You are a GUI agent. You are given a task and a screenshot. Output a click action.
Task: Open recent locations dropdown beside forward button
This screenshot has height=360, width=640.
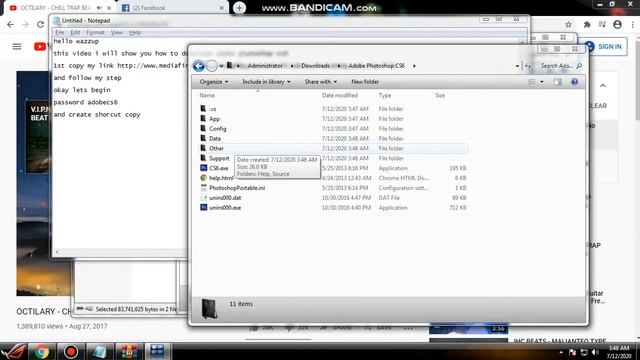(221, 66)
